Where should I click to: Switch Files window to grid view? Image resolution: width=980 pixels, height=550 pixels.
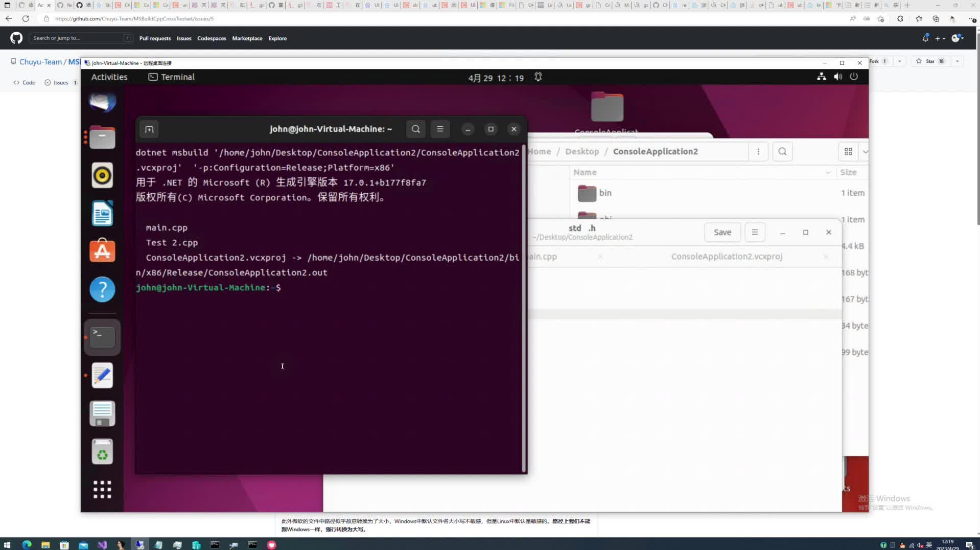tap(848, 151)
